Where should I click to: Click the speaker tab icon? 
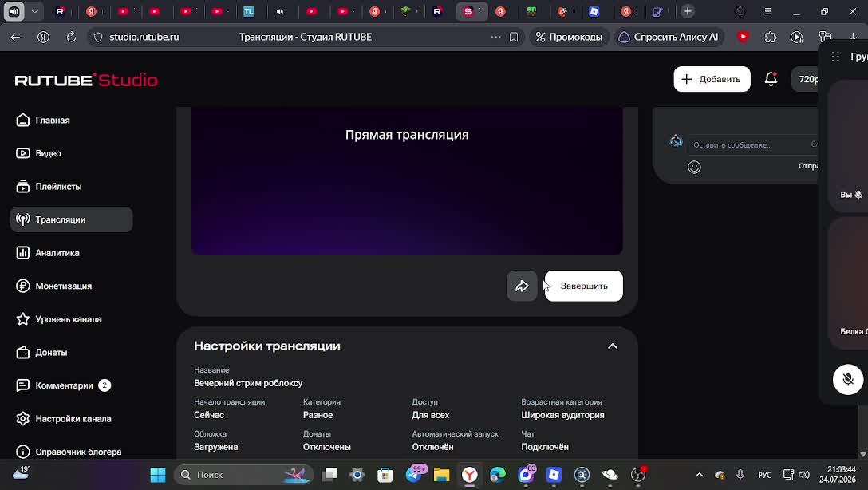click(x=14, y=11)
